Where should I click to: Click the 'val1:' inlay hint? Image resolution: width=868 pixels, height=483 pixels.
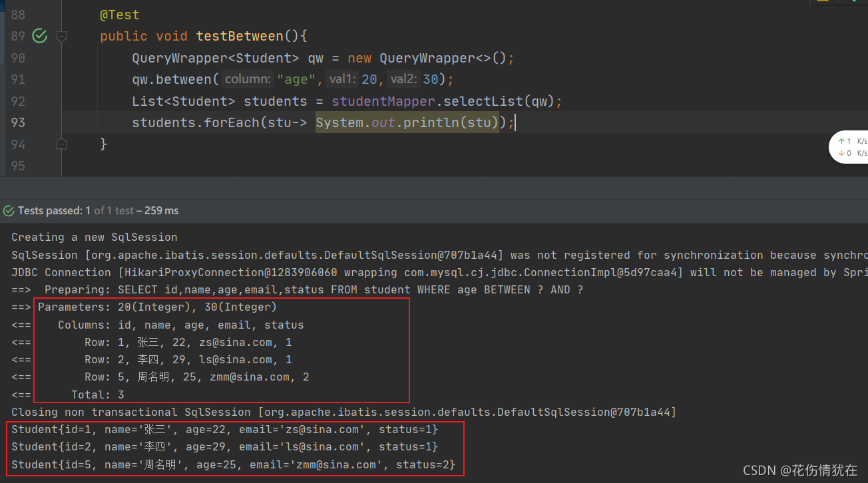(x=343, y=80)
